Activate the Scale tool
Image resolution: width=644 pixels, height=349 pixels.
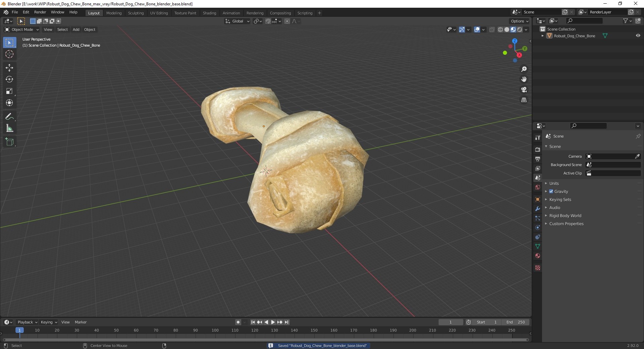click(x=9, y=91)
